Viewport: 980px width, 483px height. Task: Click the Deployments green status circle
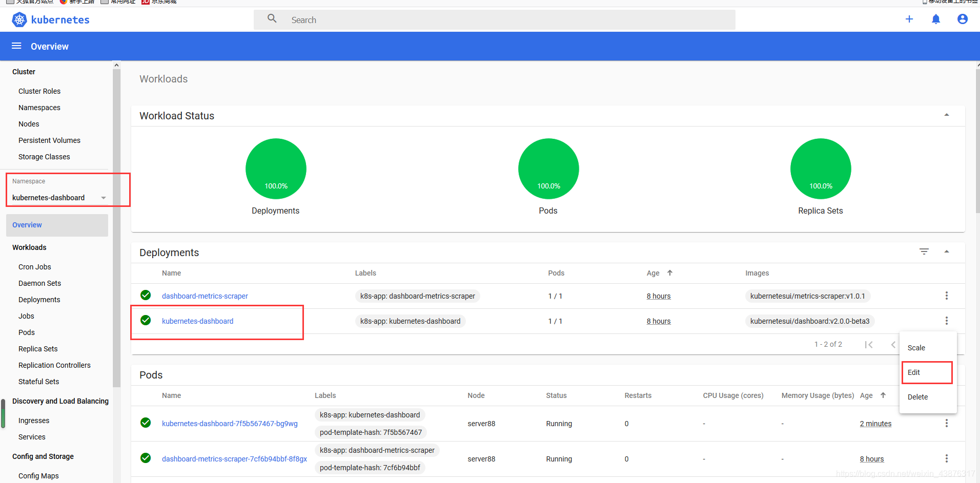(276, 169)
